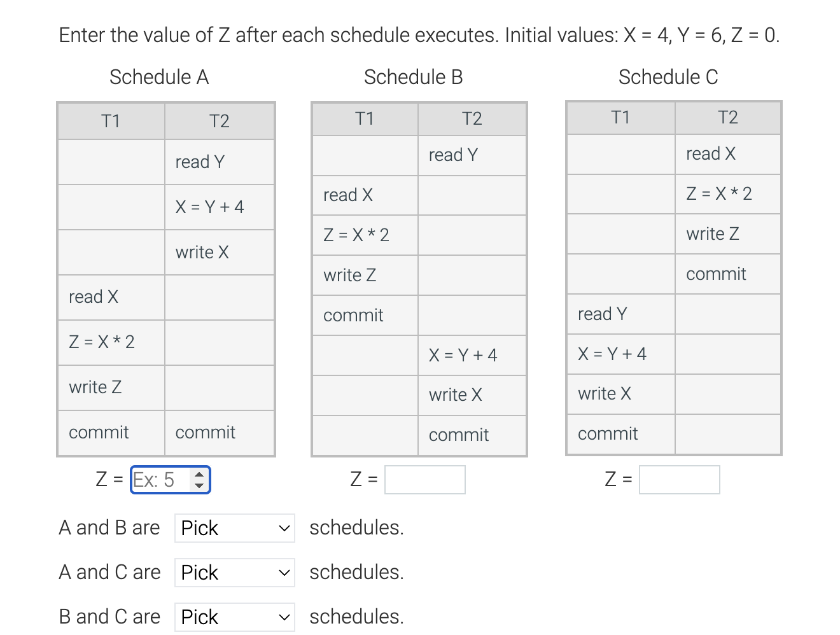Viewport: 840px width, 635px height.
Task: Click the down arrow of the Z stepper
Action: (200, 485)
